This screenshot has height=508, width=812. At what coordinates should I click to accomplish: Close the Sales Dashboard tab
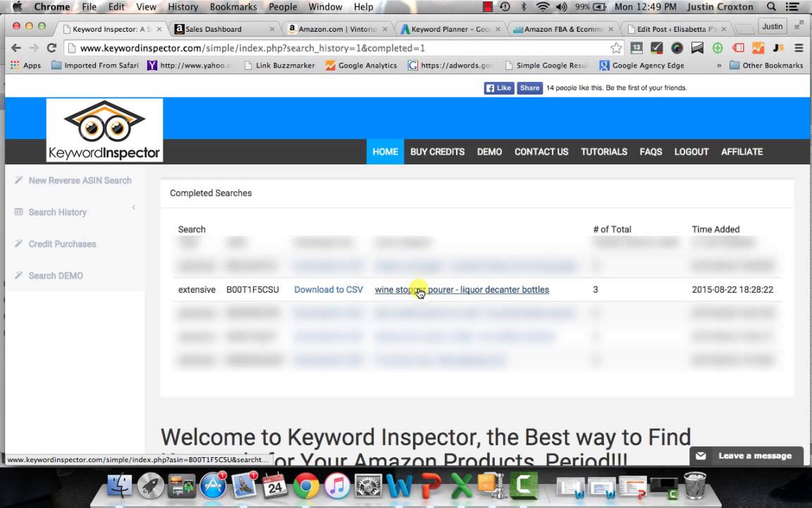(272, 29)
